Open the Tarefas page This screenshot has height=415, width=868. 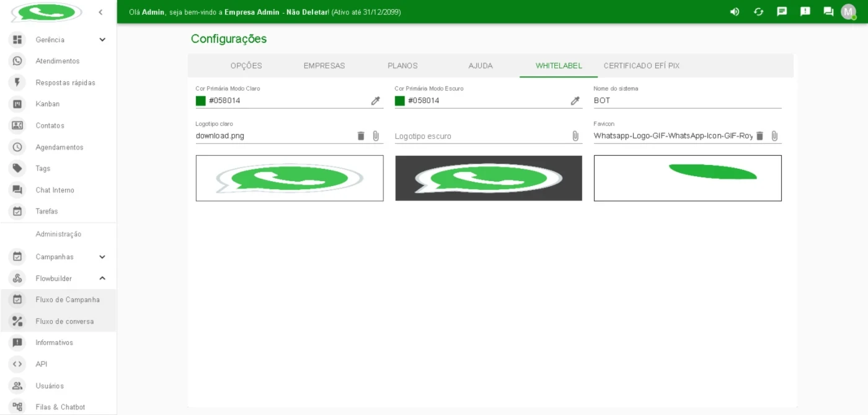[58, 211]
